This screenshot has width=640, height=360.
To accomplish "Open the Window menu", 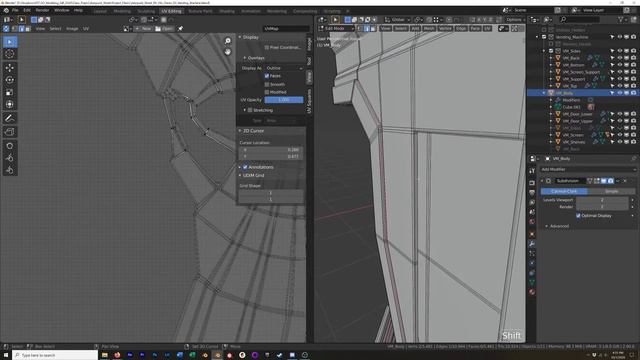I will (x=62, y=10).
